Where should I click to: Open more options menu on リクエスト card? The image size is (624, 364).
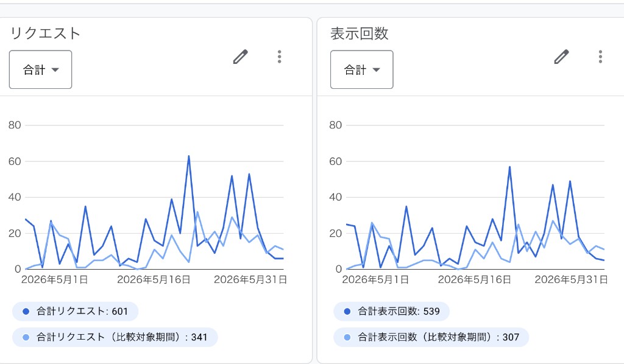(x=279, y=57)
